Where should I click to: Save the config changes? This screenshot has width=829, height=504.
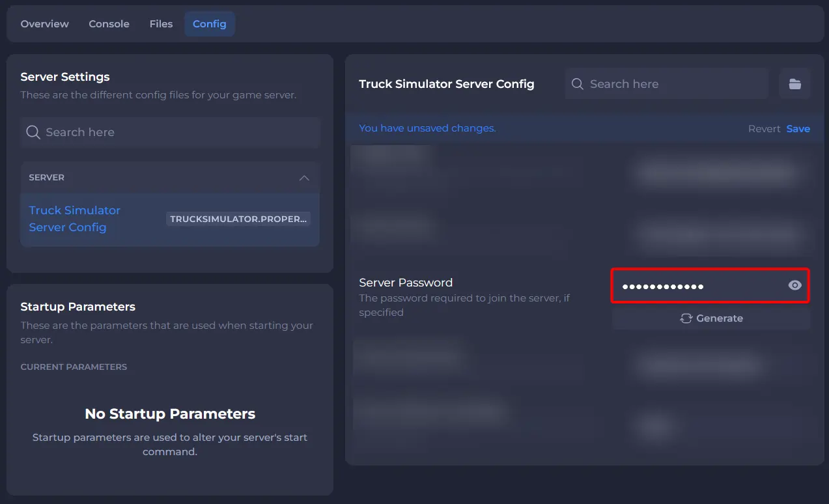(798, 129)
